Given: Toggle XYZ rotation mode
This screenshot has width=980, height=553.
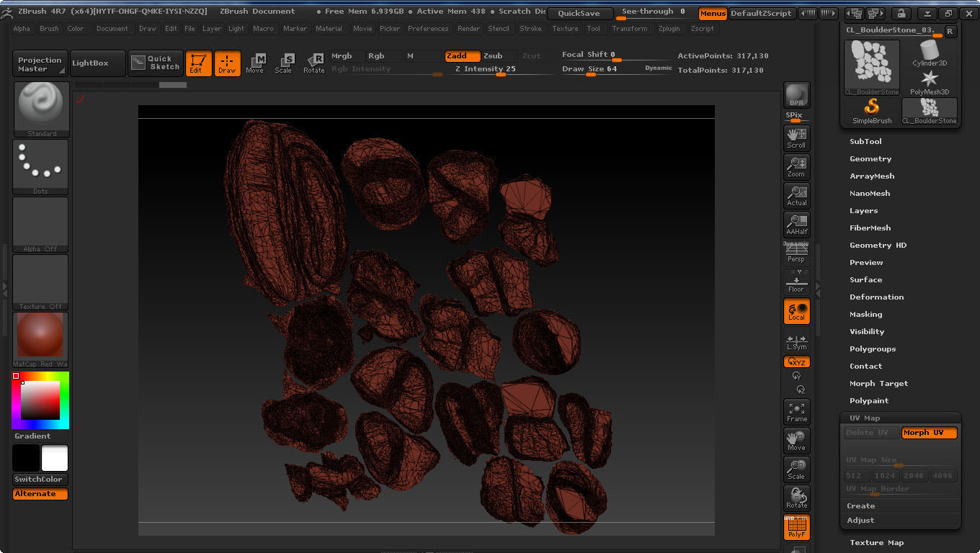Looking at the screenshot, I should 796,362.
